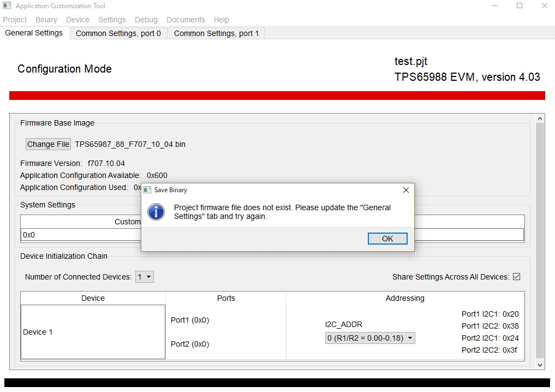The image size is (555, 392).
Task: Open the Project menu
Action: click(x=15, y=20)
